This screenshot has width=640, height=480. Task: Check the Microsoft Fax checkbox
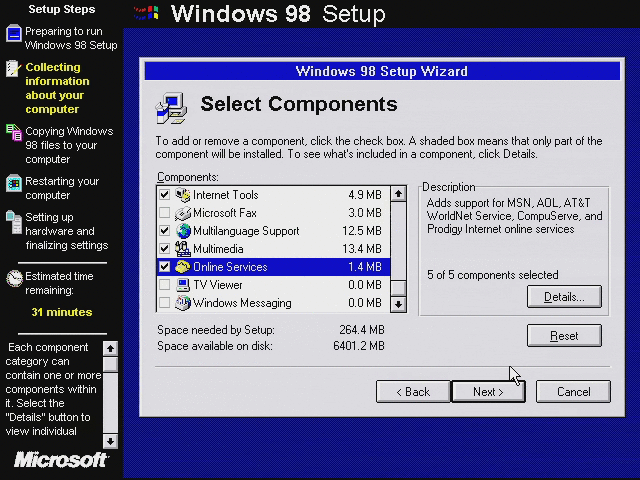coord(164,213)
